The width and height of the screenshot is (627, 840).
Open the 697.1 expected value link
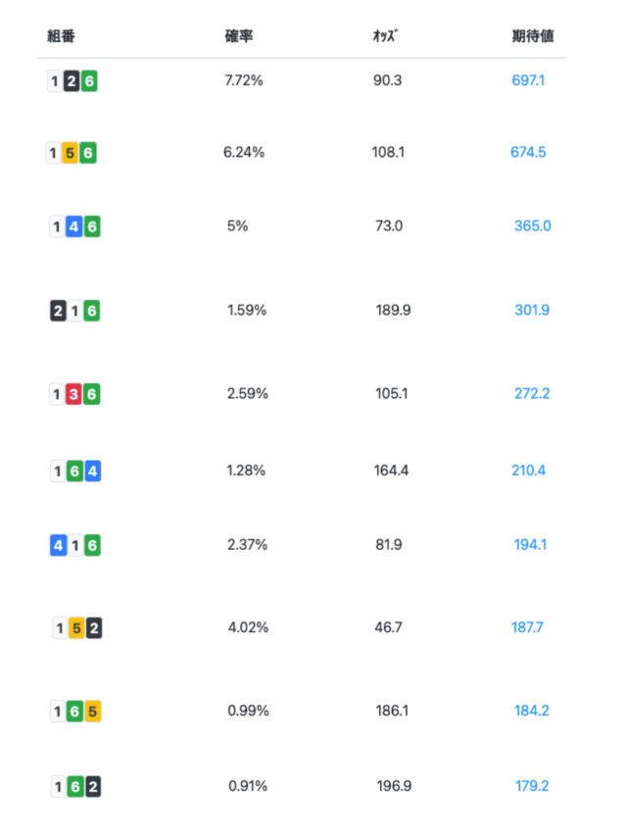[528, 80]
